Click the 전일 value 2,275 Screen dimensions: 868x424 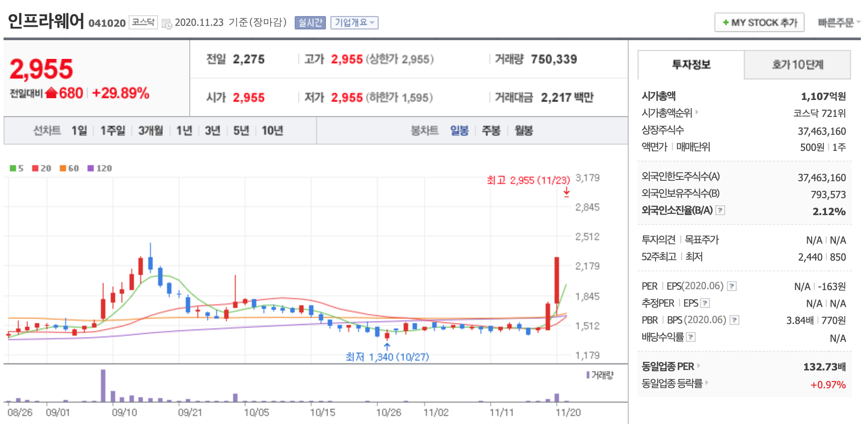pos(249,59)
